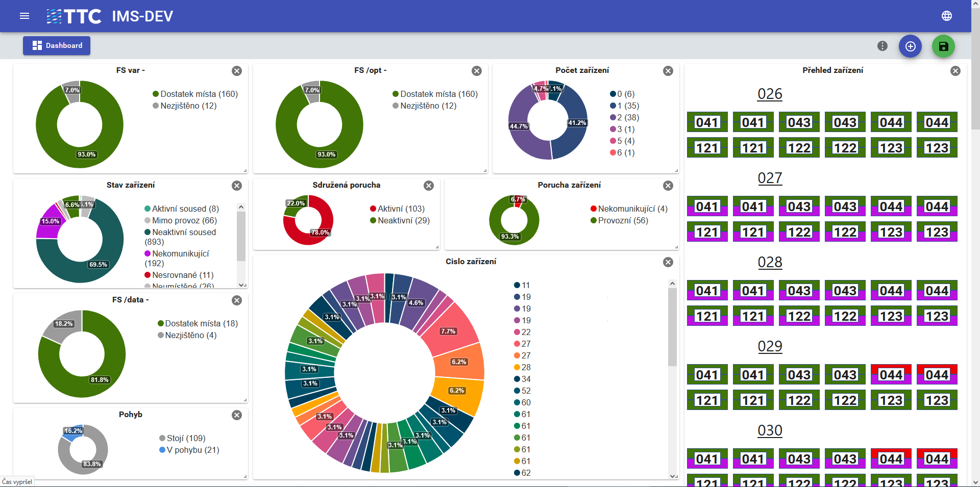Open the three-dot info icon
This screenshot has width=980, height=487.
(x=882, y=46)
